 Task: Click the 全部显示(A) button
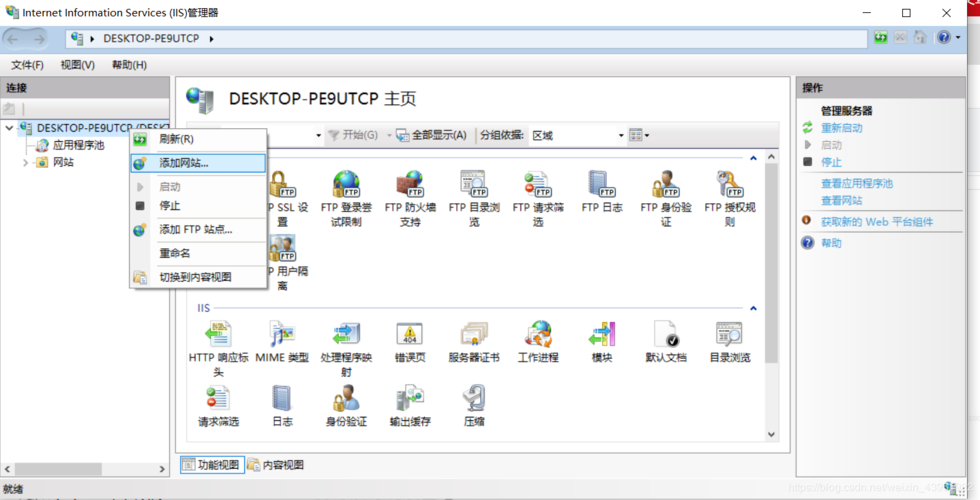[432, 135]
